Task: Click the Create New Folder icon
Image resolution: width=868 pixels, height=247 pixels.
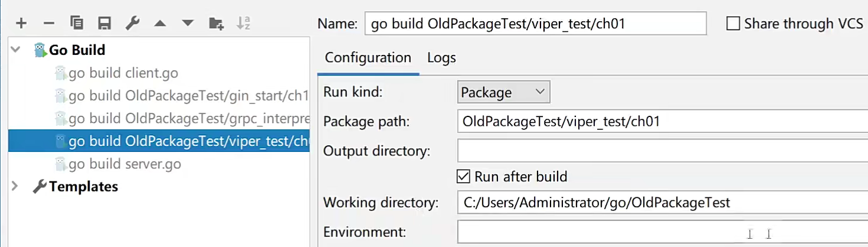Action: 216,24
